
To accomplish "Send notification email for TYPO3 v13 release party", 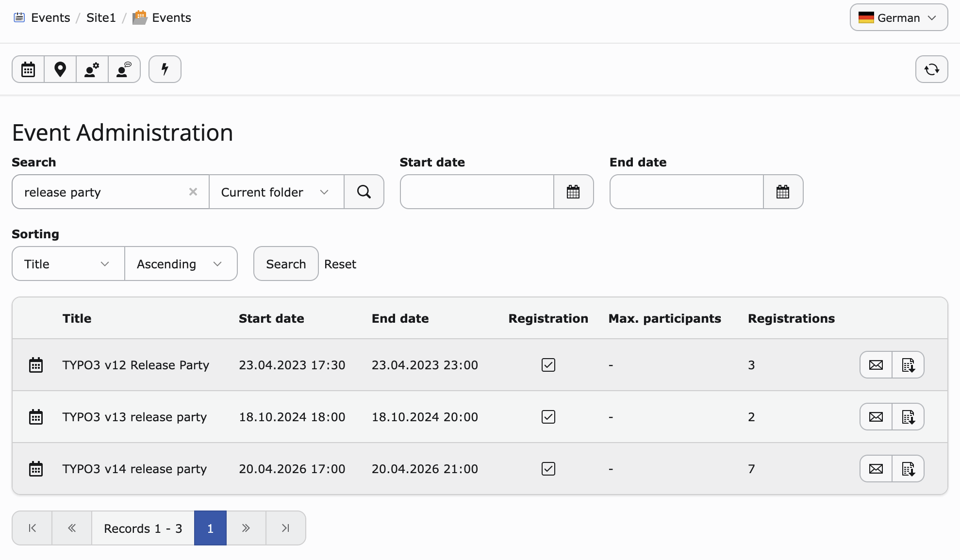I will 876,417.
